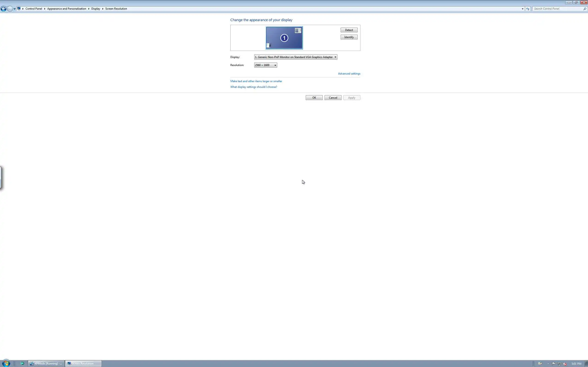Go to Appearance and Personalization breadcrumb
The width and height of the screenshot is (588, 367).
point(67,9)
